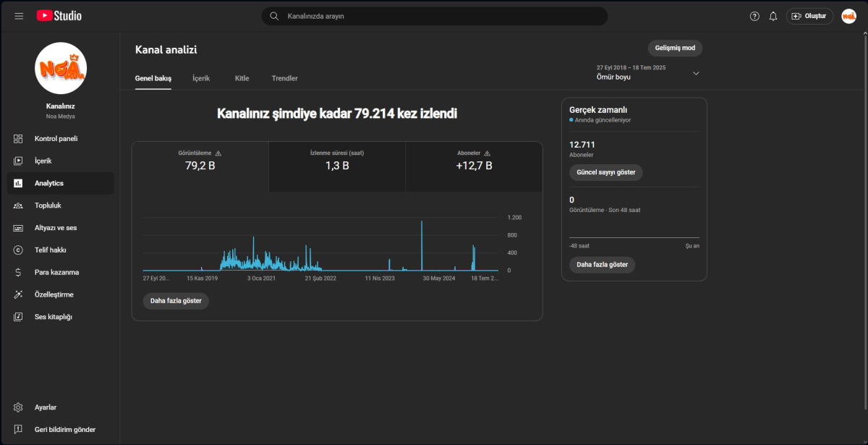Click the "Kanal analizi" page title
868x445 pixels.
166,50
